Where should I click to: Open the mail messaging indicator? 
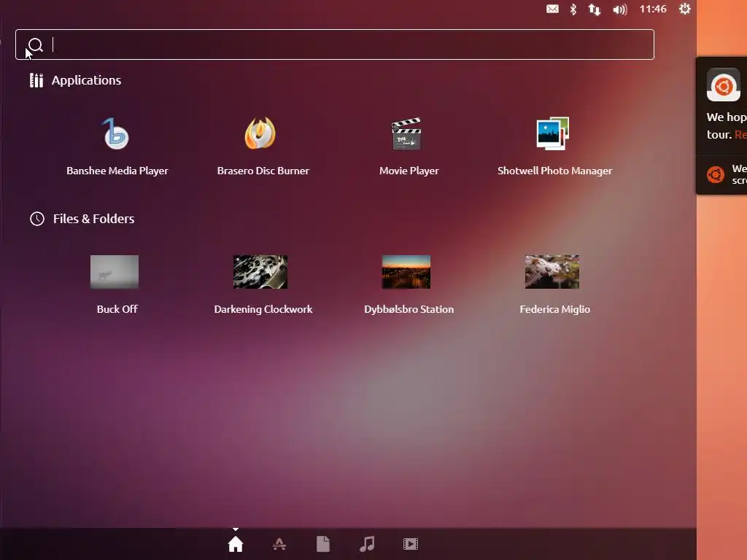(x=552, y=9)
